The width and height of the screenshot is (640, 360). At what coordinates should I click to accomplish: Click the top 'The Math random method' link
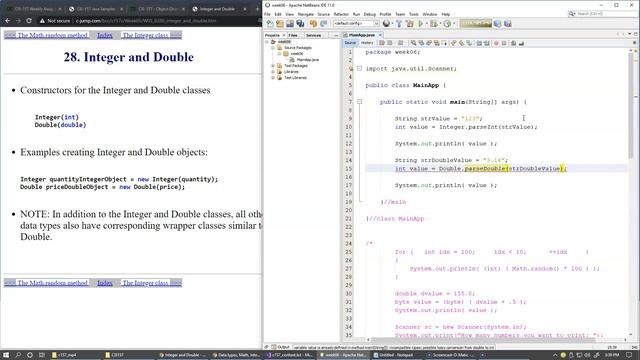point(53,36)
